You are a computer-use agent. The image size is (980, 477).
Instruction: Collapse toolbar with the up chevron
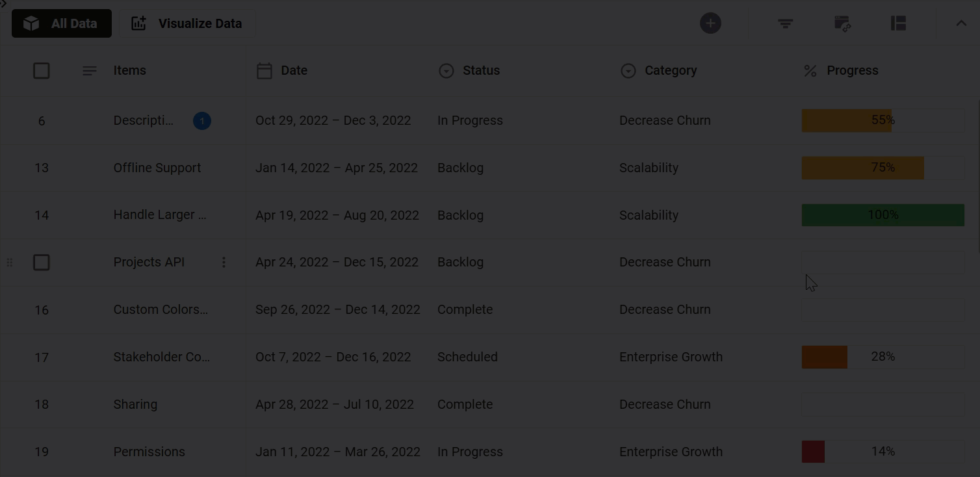[961, 23]
